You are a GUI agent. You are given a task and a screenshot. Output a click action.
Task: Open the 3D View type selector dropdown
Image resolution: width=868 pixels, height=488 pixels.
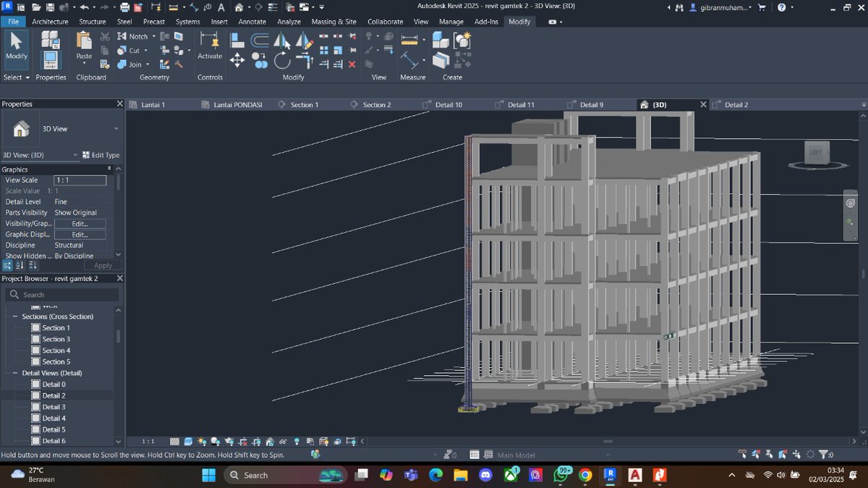pos(116,129)
